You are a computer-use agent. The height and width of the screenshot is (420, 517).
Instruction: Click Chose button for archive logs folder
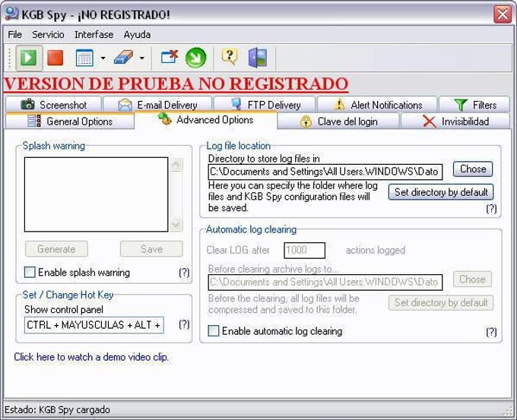472,279
